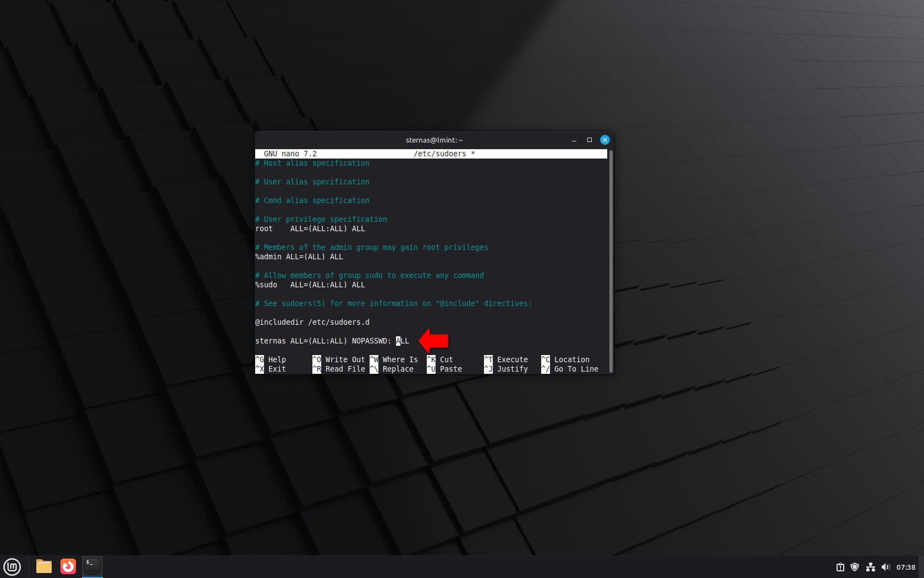Viewport: 924px width, 578px height.
Task: Minimize the sternas@lmint terminal window
Action: click(574, 140)
